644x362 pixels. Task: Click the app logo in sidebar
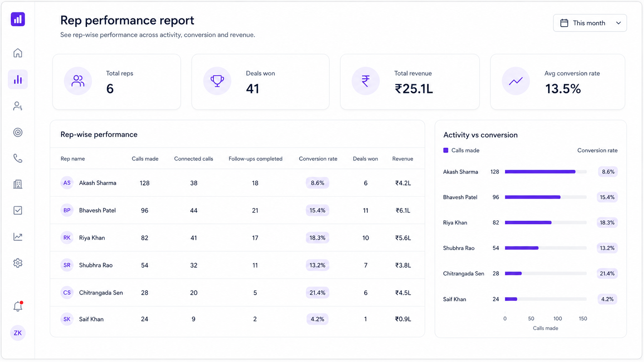[18, 19]
